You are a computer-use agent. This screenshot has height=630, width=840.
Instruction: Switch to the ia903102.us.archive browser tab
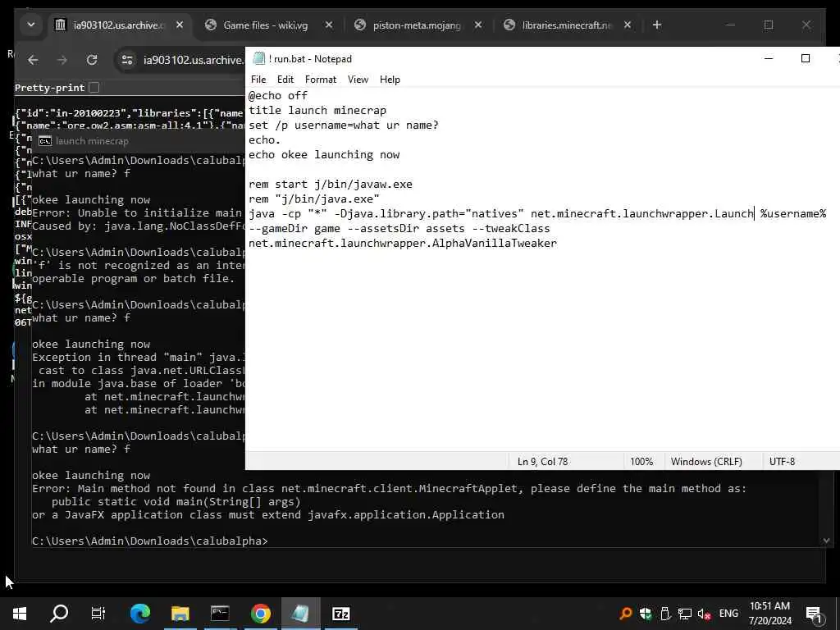pyautogui.click(x=120, y=25)
